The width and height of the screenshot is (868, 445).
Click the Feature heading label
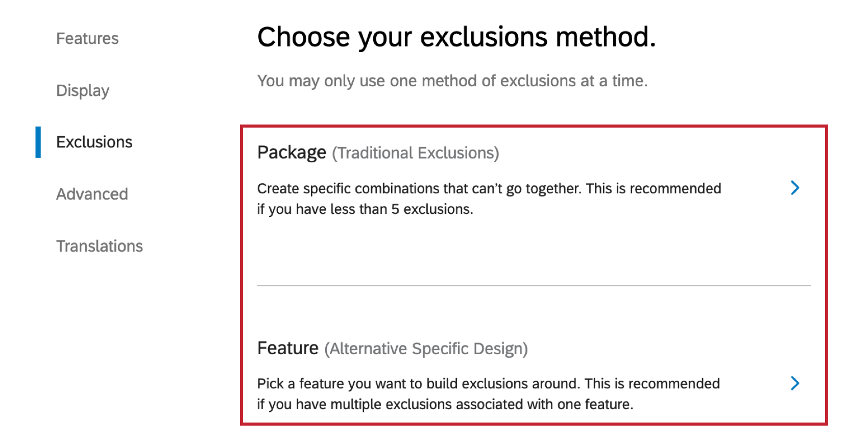[287, 348]
